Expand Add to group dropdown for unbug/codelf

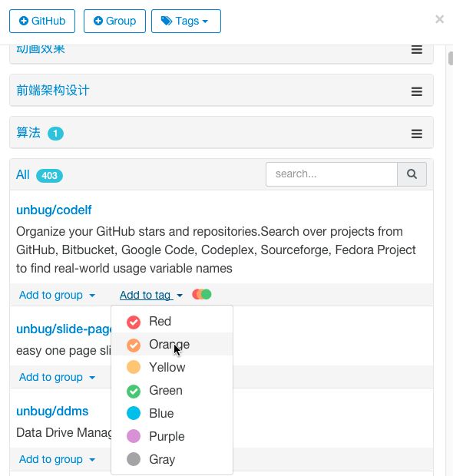pos(57,295)
